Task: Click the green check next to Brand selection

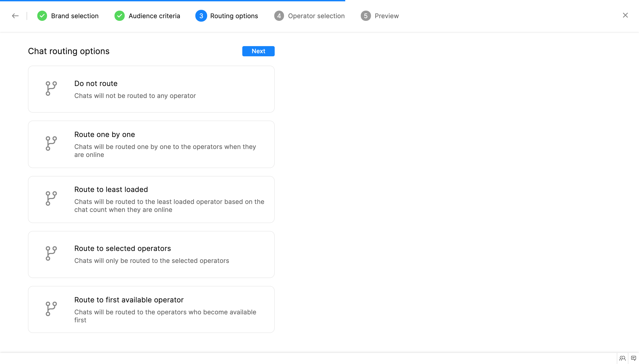Action: click(42, 16)
